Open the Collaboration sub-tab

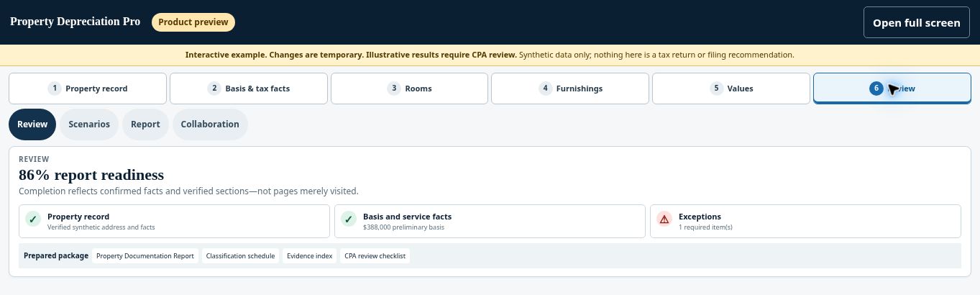(x=210, y=124)
